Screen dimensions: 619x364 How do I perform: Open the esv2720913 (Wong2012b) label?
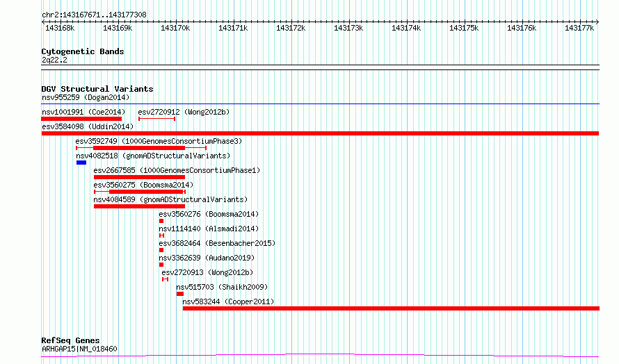click(207, 272)
